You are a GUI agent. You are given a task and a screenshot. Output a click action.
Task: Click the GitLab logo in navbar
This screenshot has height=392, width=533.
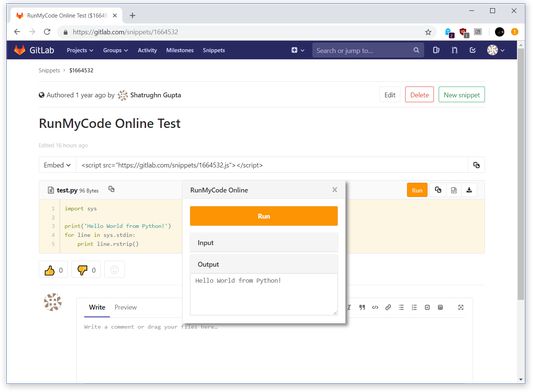[x=34, y=50]
